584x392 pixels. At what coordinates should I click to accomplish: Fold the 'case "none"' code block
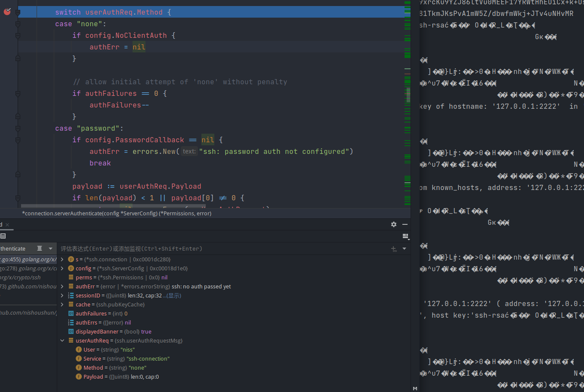(18, 24)
